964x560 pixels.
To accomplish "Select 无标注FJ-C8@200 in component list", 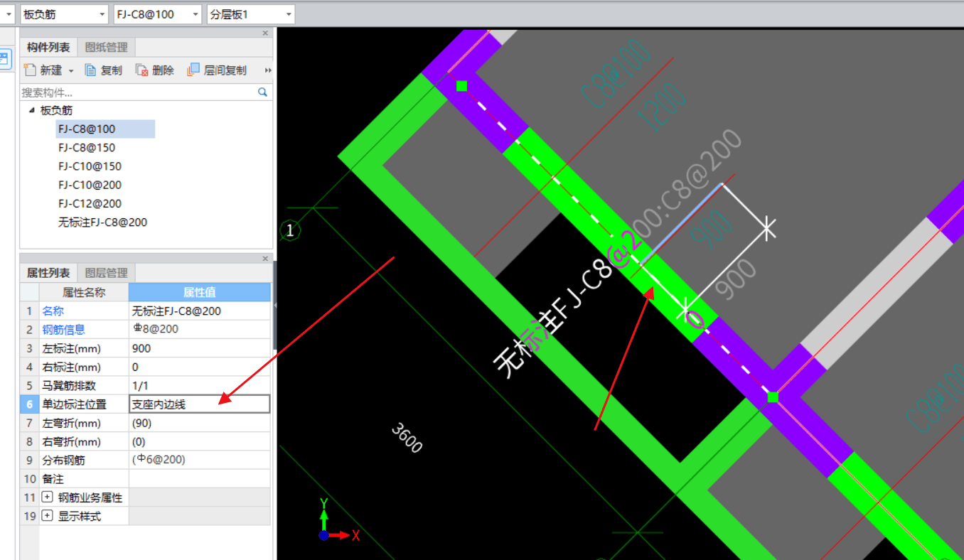I will [102, 222].
